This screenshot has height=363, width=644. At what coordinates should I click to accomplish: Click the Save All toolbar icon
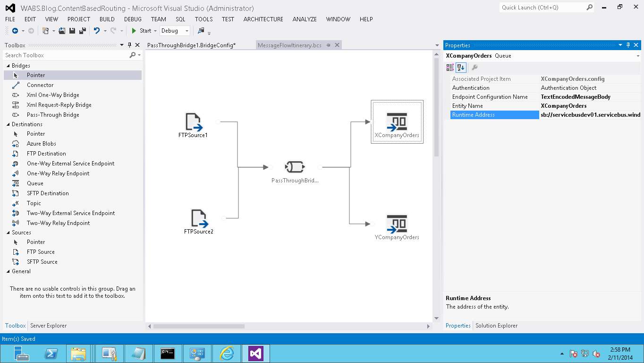[82, 31]
